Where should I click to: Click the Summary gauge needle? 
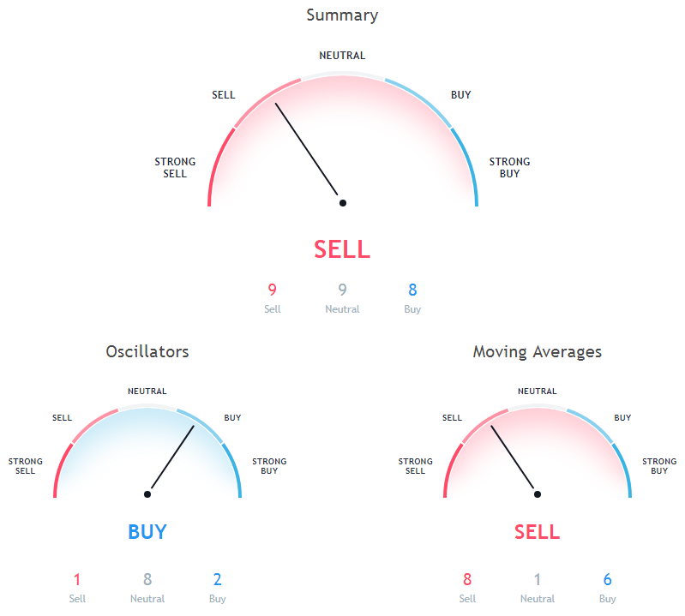pos(309,153)
